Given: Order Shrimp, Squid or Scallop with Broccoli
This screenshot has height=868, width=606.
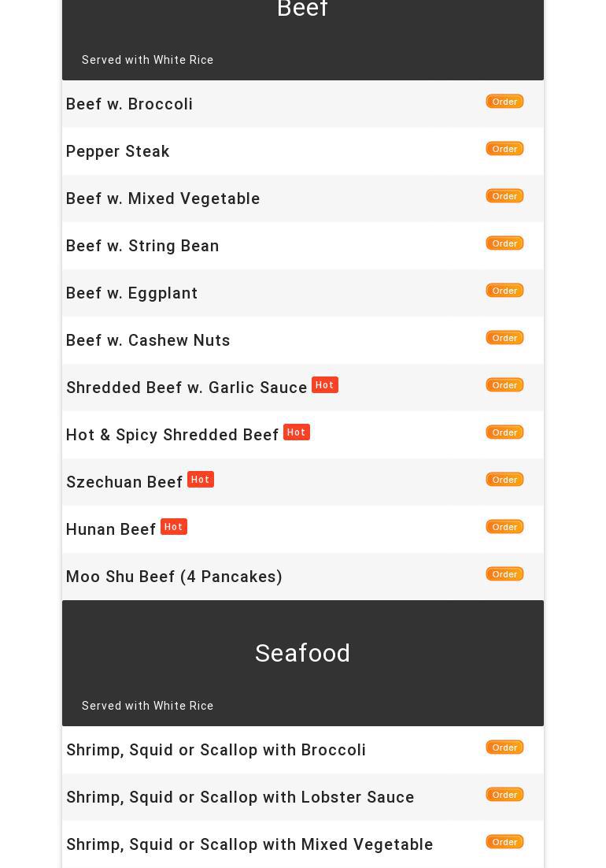Looking at the screenshot, I should pos(504,747).
